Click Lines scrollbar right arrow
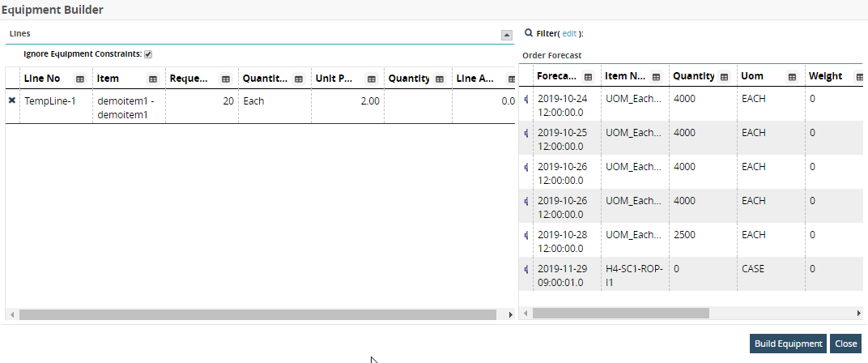The image size is (868, 363). pyautogui.click(x=510, y=314)
